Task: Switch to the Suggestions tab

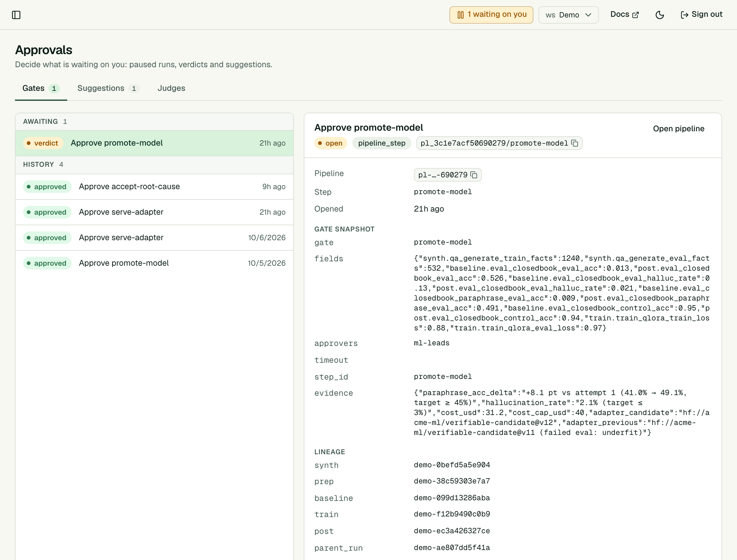Action: pyautogui.click(x=108, y=88)
